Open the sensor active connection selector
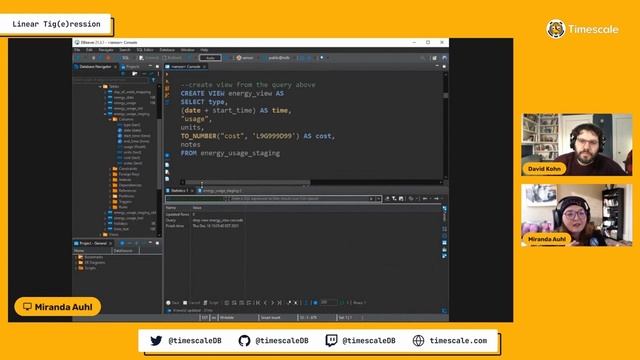 [x=245, y=58]
